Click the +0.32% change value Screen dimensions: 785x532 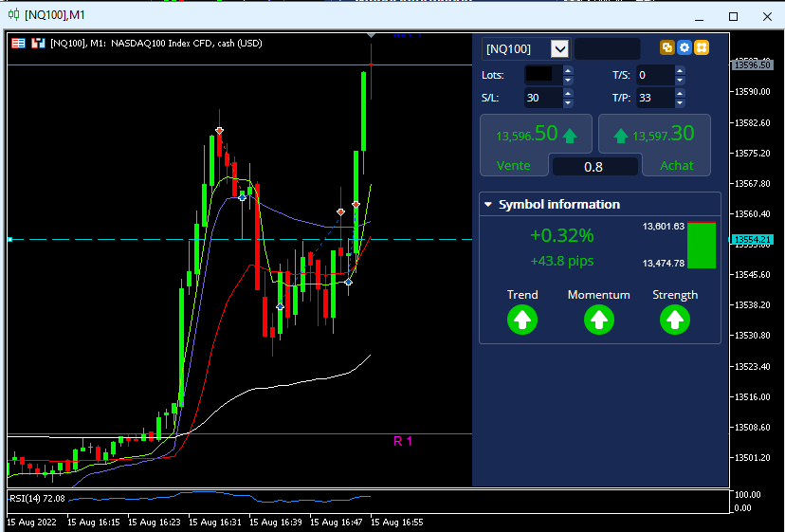[x=561, y=235]
